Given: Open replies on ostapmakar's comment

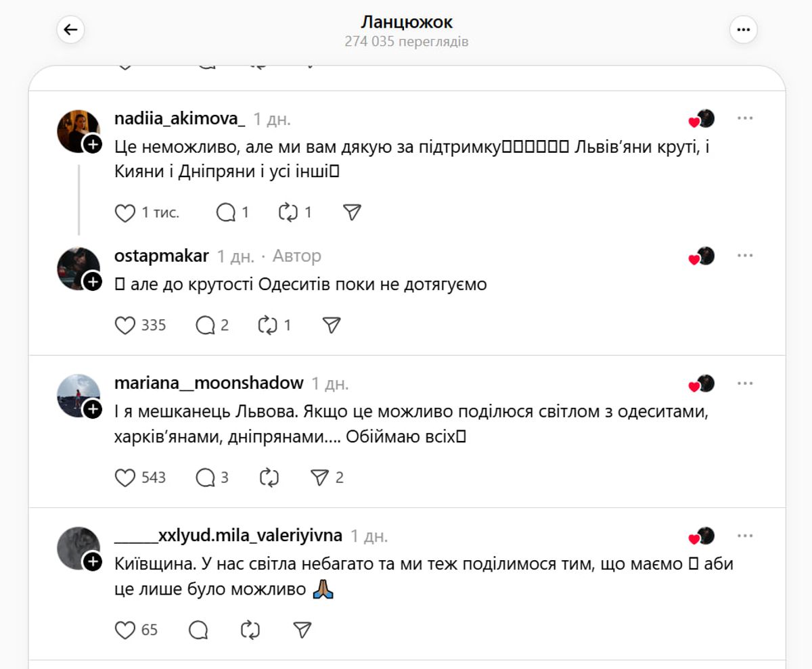Looking at the screenshot, I should pyautogui.click(x=206, y=325).
